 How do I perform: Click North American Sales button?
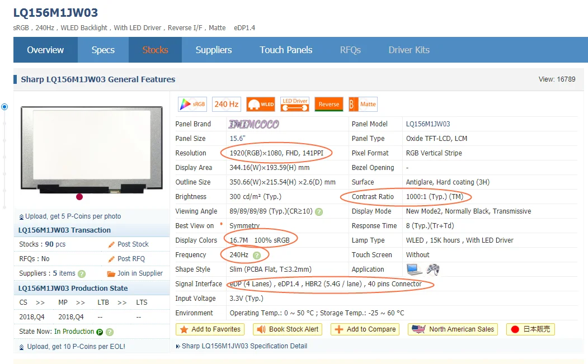click(x=453, y=329)
